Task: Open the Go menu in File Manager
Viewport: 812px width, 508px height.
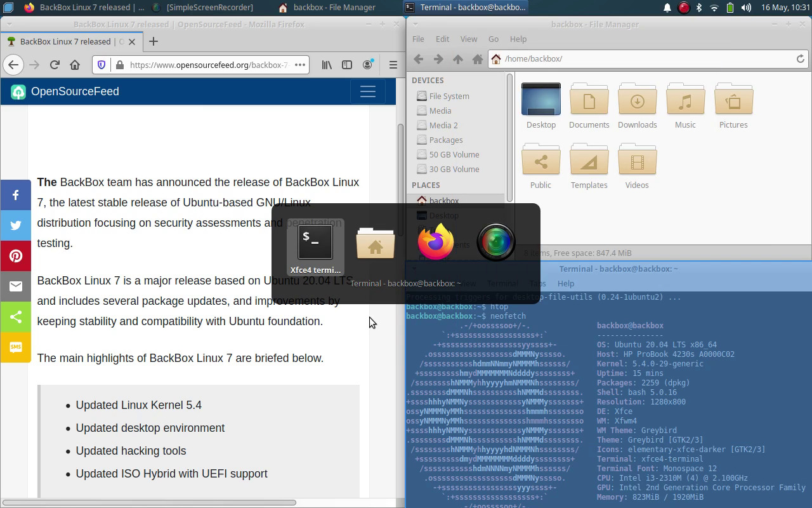Action: tap(494, 39)
